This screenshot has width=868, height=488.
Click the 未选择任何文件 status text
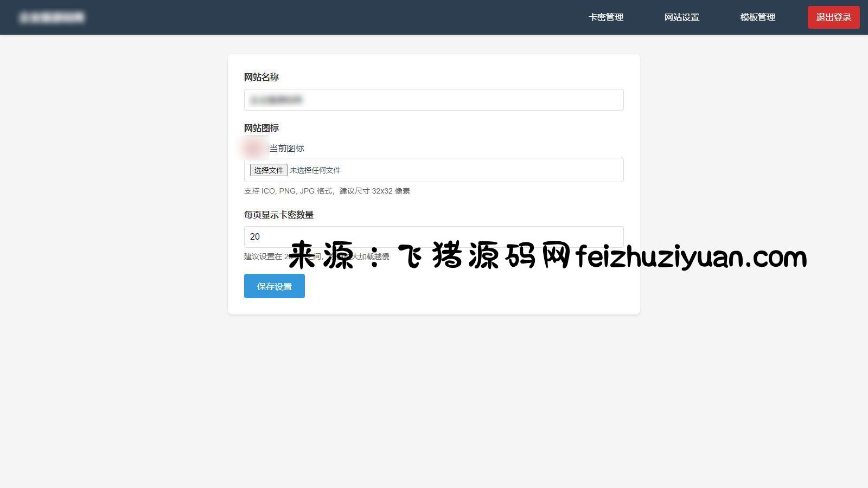click(x=315, y=170)
